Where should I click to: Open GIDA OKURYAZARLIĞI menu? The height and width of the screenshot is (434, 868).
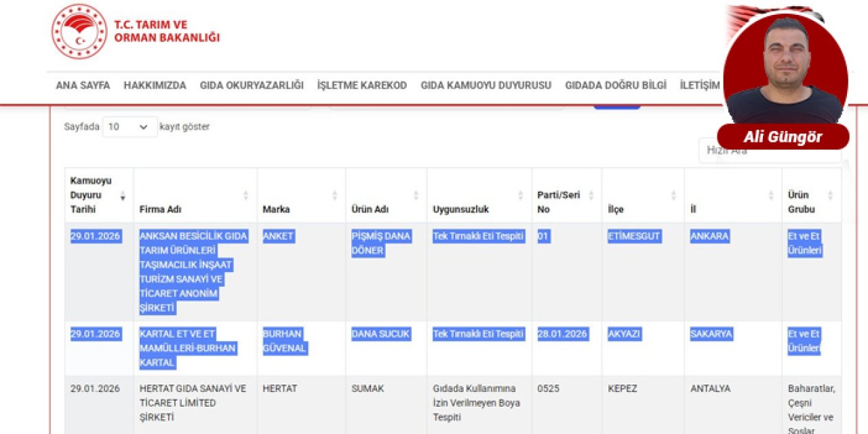click(x=252, y=85)
